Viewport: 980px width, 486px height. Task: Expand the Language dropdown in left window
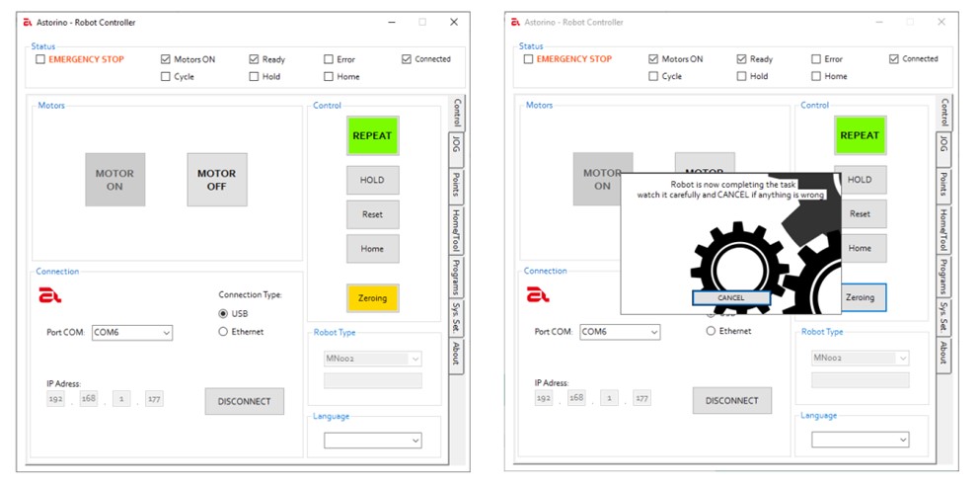tap(372, 441)
